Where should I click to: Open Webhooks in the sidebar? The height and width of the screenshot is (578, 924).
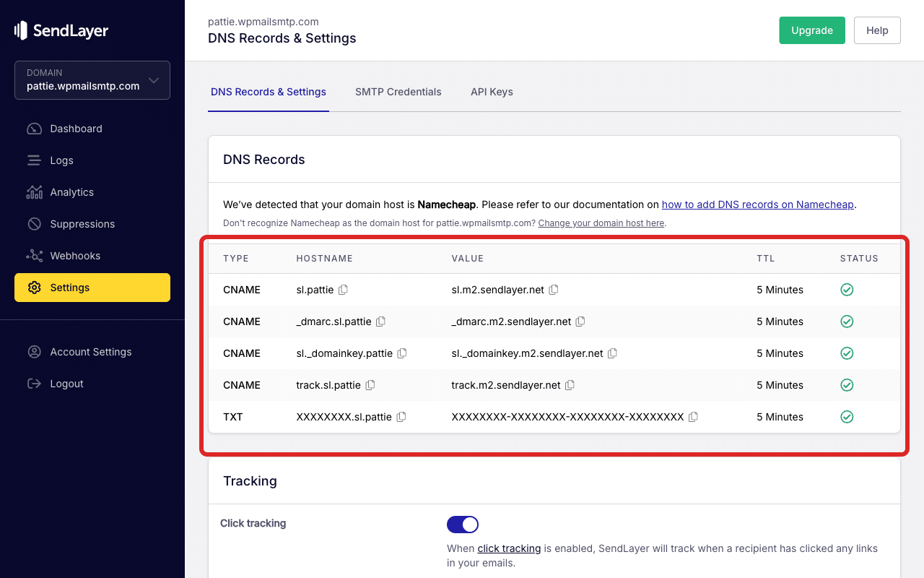[92, 256]
